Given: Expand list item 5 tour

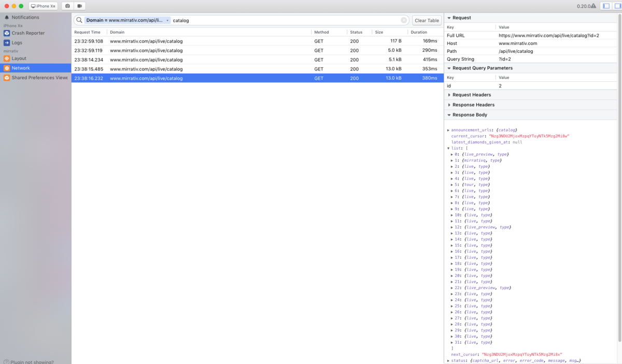Looking at the screenshot, I should click(x=452, y=185).
